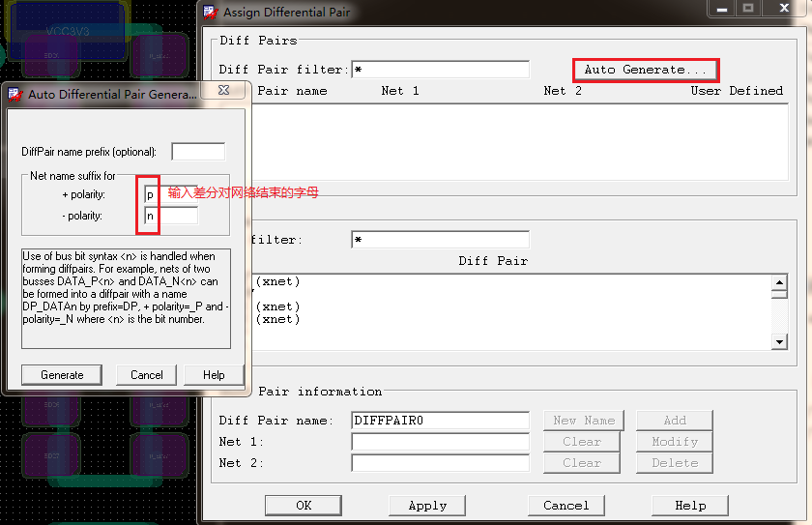Click the Auto Differential Pair Generator title icon
The height and width of the screenshot is (525, 812).
point(14,94)
